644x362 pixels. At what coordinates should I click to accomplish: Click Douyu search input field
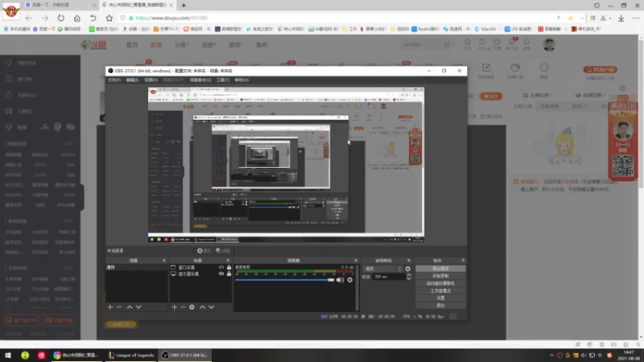pos(421,45)
